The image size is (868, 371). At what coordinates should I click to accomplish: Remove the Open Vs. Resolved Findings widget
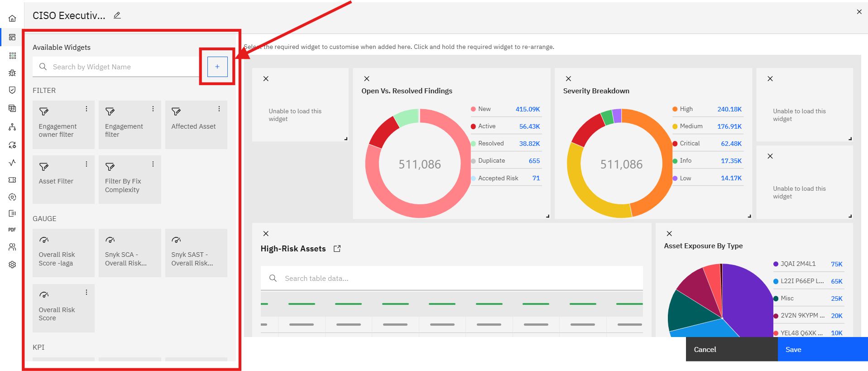367,79
